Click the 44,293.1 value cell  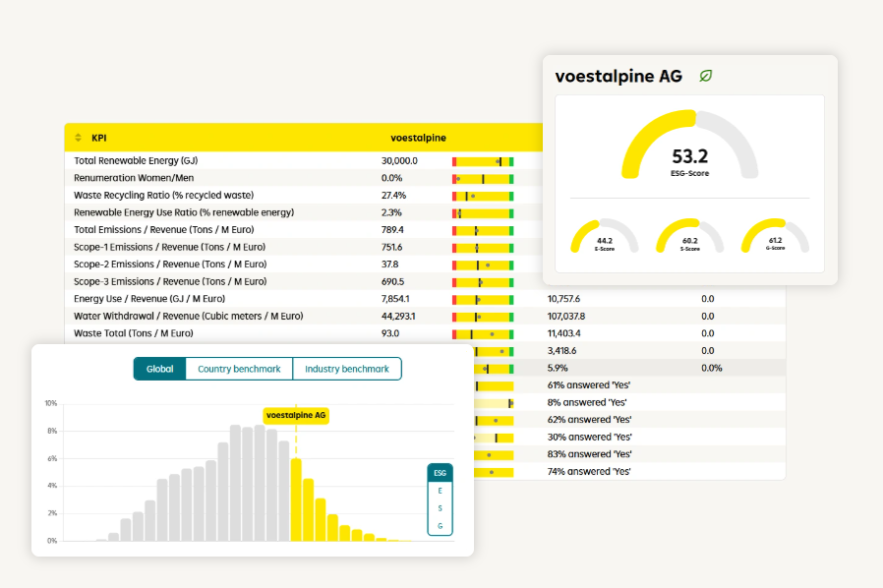click(398, 316)
